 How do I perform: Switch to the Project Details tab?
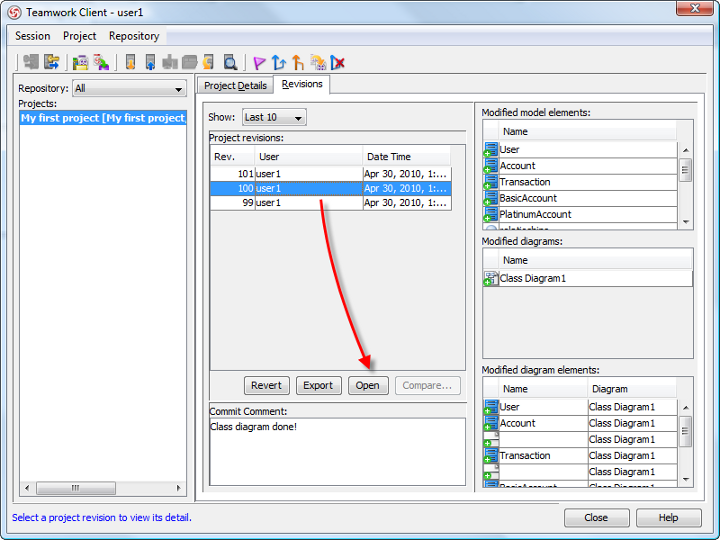(236, 85)
